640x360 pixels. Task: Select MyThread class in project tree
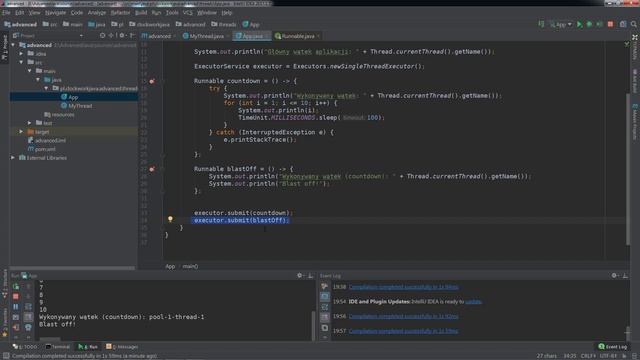pyautogui.click(x=80, y=106)
